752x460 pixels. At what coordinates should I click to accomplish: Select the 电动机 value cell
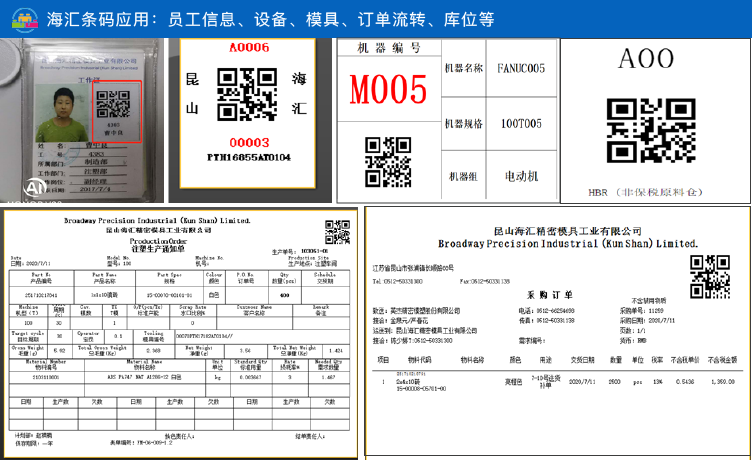(x=521, y=177)
